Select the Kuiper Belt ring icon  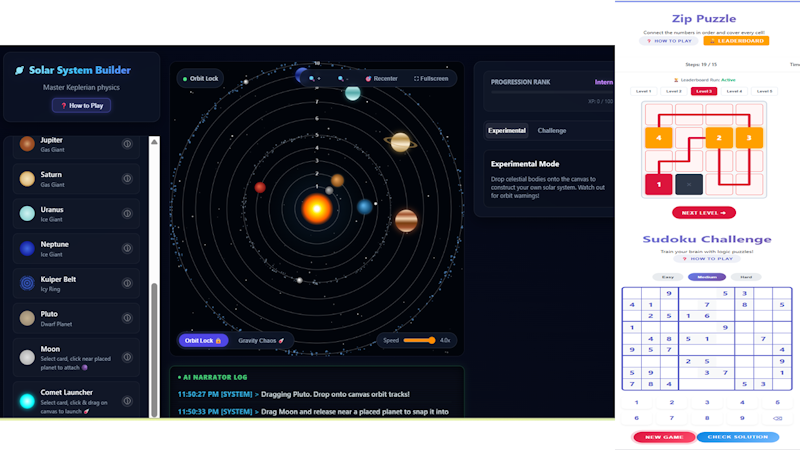coord(27,283)
